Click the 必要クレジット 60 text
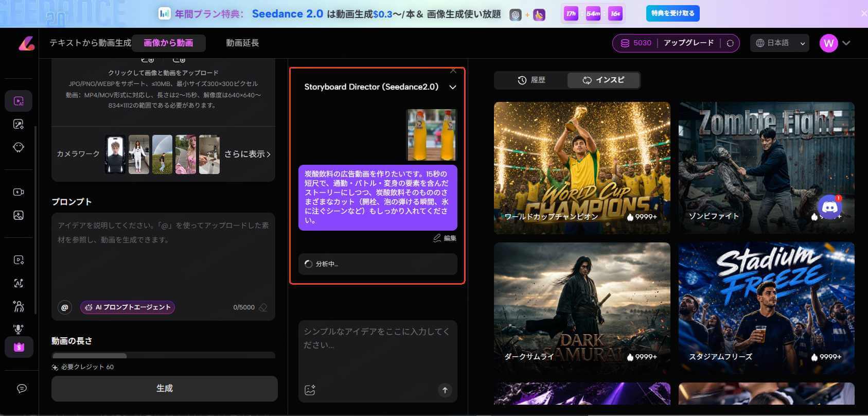 [x=87, y=367]
